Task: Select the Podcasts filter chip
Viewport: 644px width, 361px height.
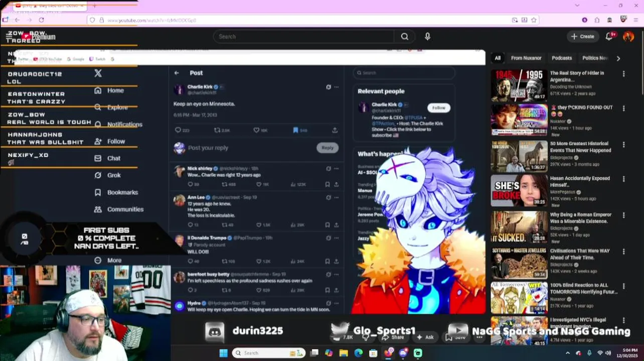Action: click(562, 58)
